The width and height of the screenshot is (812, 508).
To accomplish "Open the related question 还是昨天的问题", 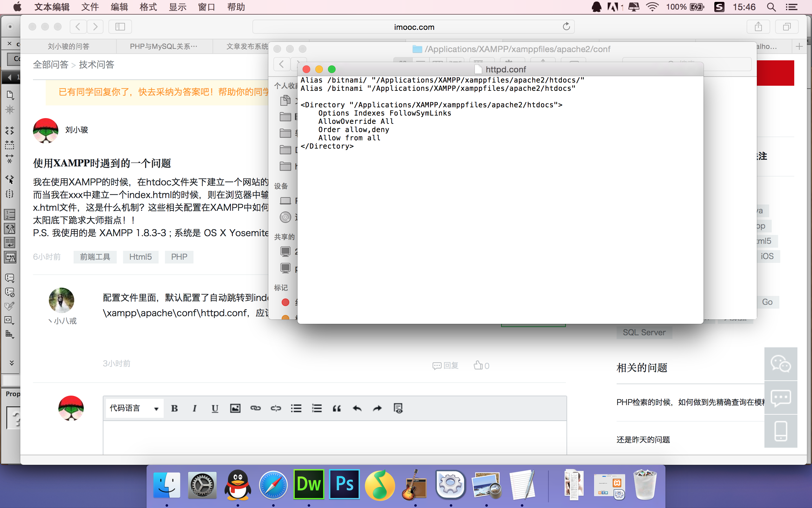I will point(643,439).
